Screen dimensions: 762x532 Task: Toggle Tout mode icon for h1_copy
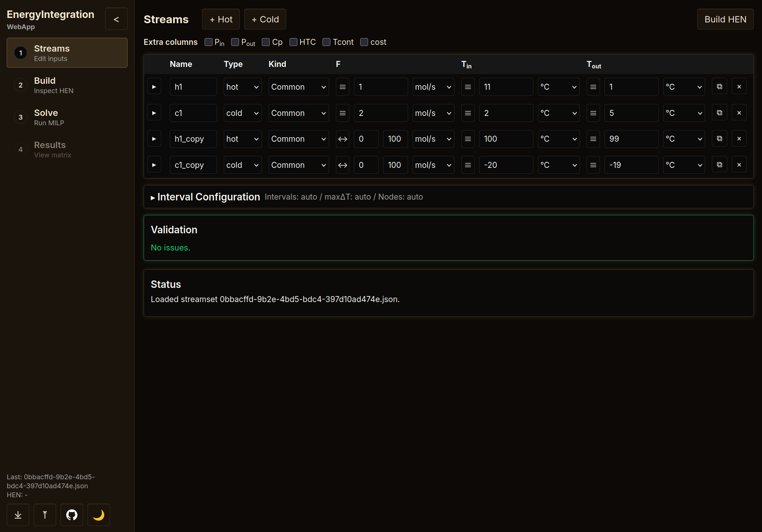click(593, 139)
